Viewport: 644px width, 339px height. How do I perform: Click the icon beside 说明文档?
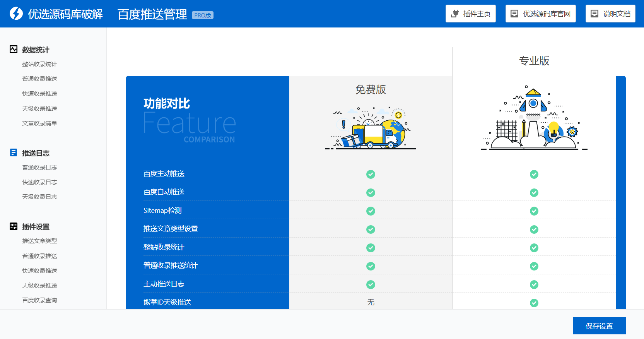click(594, 14)
